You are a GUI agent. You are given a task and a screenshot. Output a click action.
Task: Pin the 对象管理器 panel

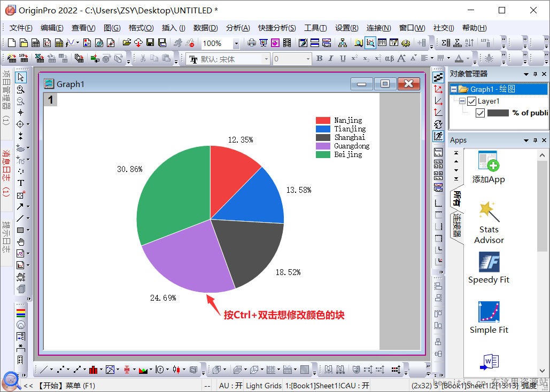[x=535, y=74]
